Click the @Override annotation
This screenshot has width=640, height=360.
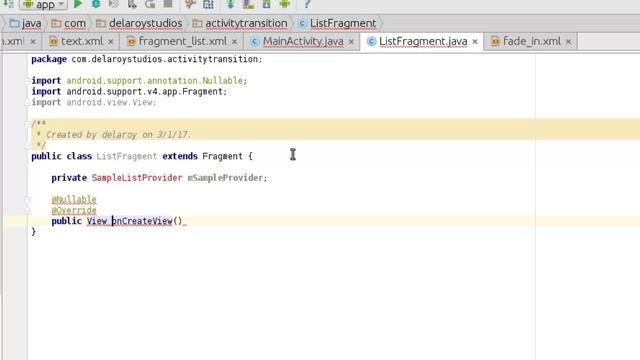tap(74, 211)
